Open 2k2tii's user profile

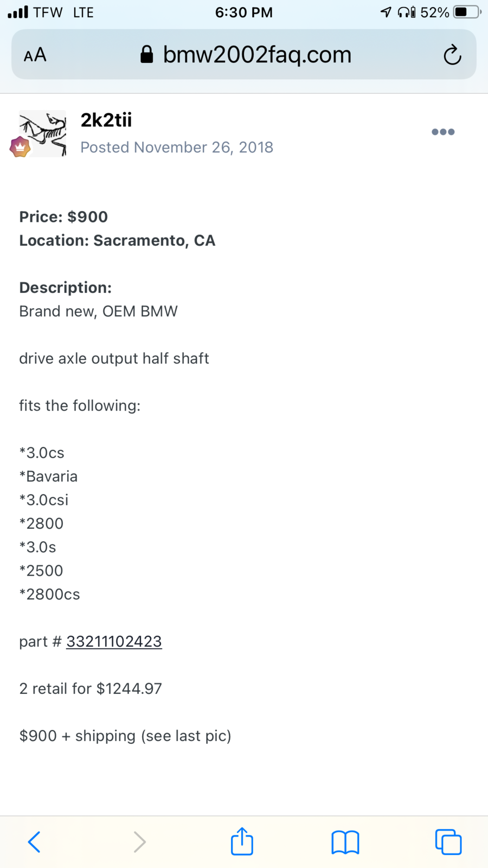106,120
